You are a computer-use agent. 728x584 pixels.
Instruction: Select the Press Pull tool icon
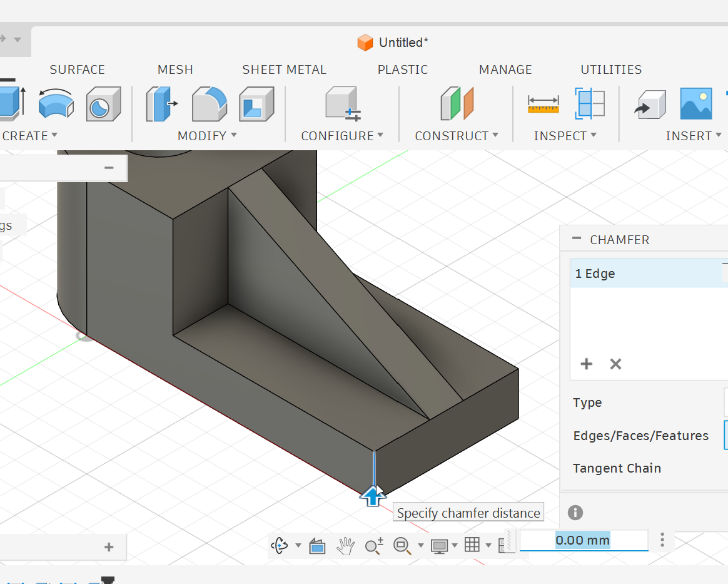(x=161, y=104)
